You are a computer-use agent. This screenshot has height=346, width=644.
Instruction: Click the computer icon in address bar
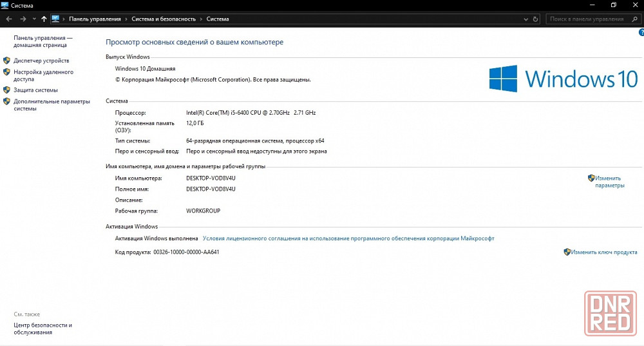point(55,19)
